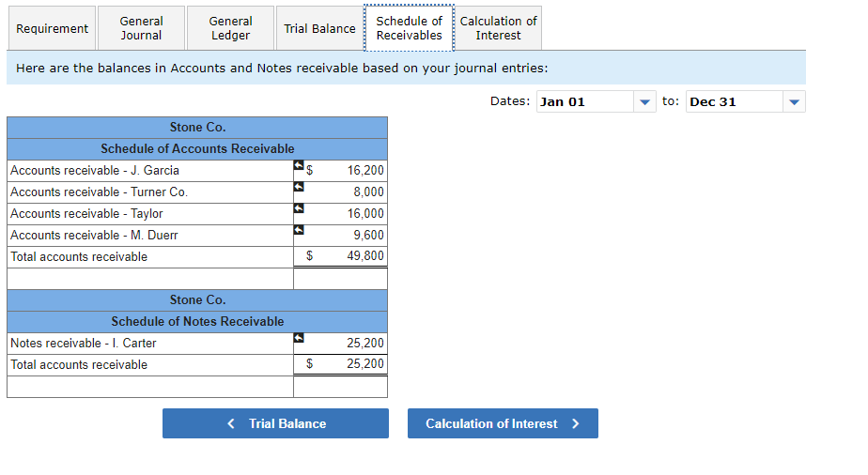Select the Notes receivable - I. Carter label

tap(83, 343)
